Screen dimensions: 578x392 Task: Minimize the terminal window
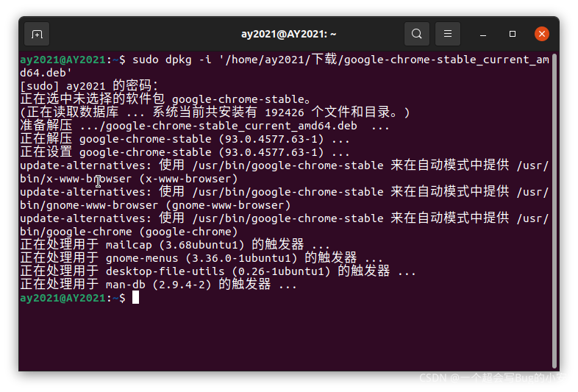(483, 35)
